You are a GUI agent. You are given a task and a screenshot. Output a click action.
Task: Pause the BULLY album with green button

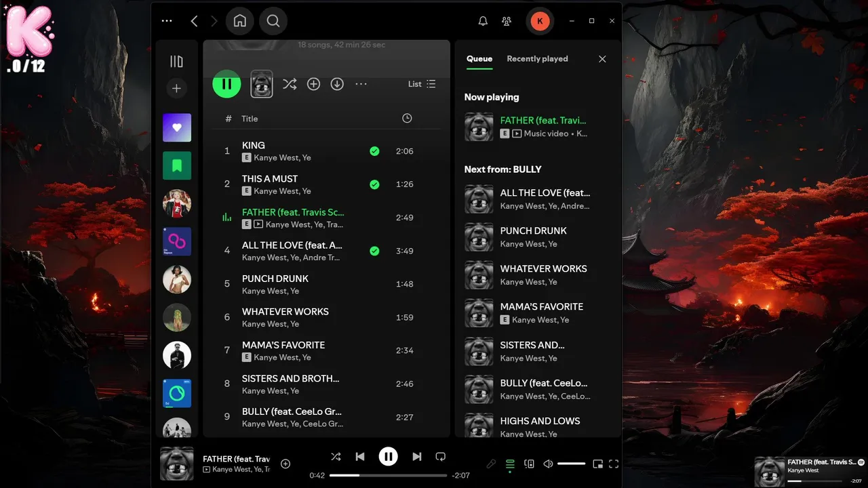pyautogui.click(x=226, y=84)
